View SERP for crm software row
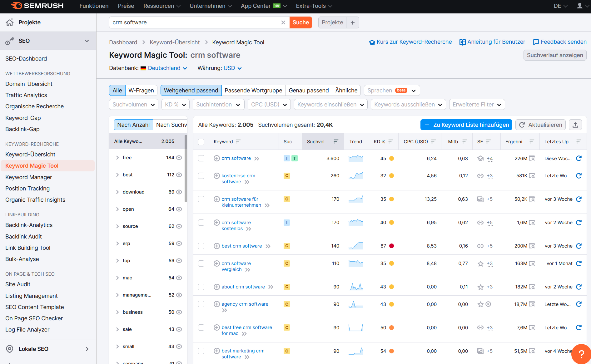The height and width of the screenshot is (364, 591). [x=532, y=158]
